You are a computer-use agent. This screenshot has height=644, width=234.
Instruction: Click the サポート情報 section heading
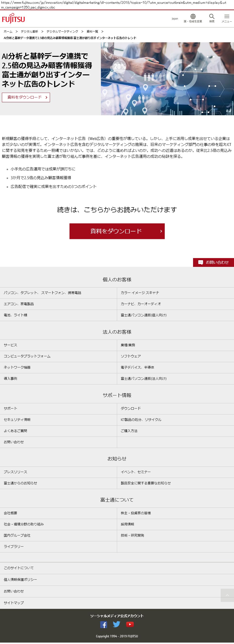(117, 395)
